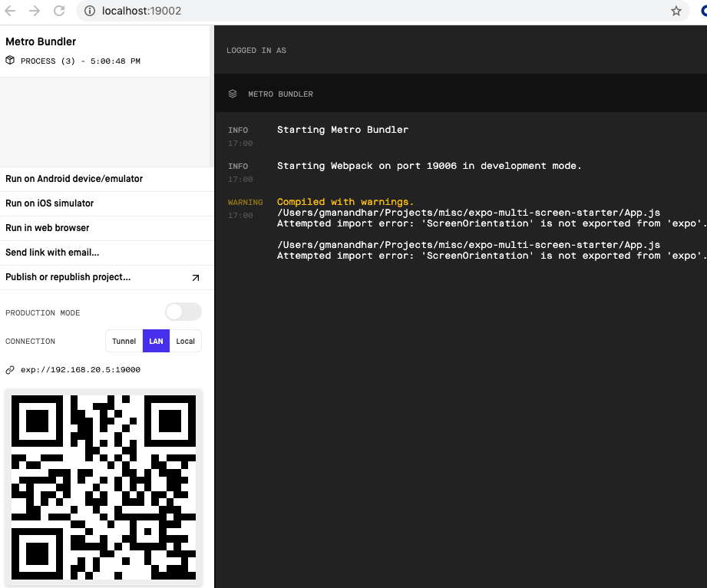Click the external-link arrow on Publish or republish project

coord(197,277)
